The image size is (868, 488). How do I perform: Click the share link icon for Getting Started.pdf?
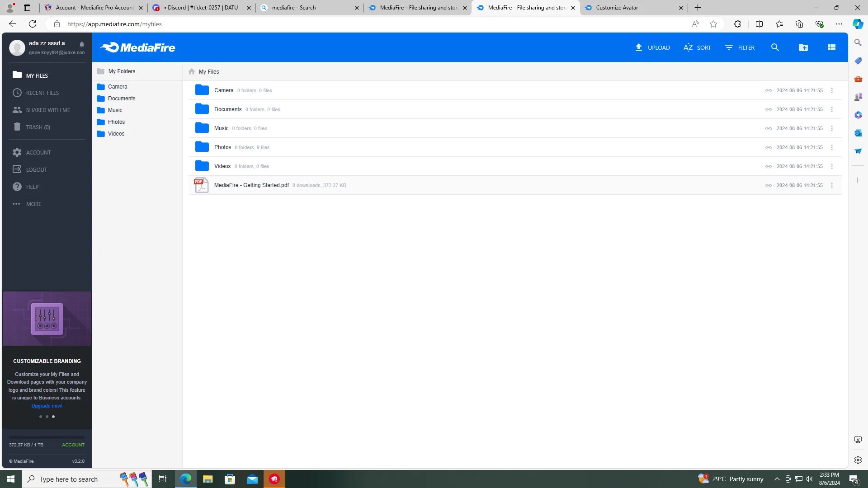pos(768,185)
